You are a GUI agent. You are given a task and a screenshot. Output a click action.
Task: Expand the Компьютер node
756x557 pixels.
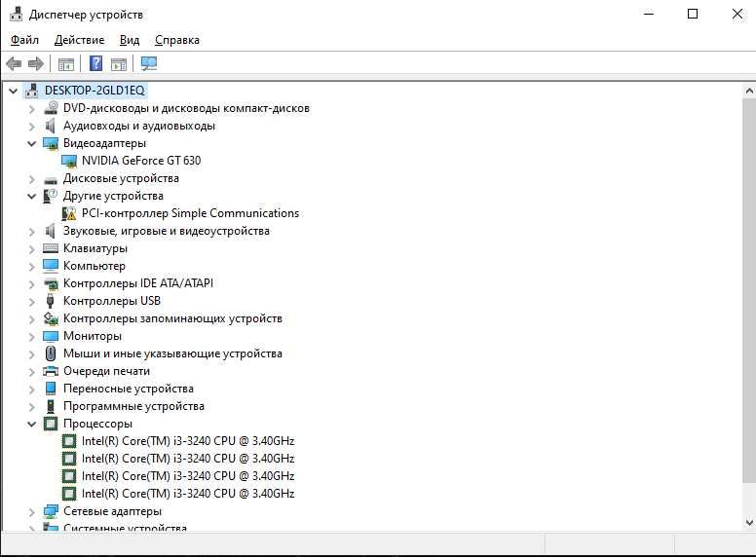(x=32, y=267)
